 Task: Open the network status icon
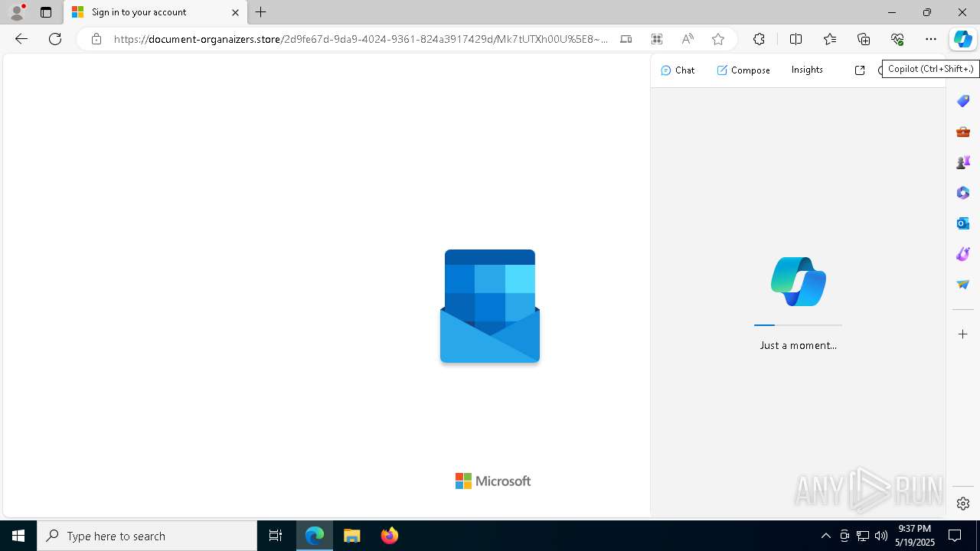pyautogui.click(x=863, y=536)
